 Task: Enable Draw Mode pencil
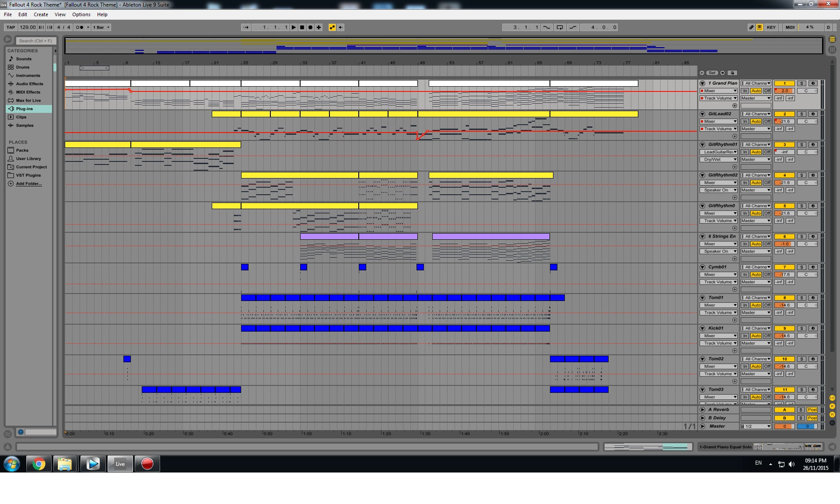[x=751, y=27]
